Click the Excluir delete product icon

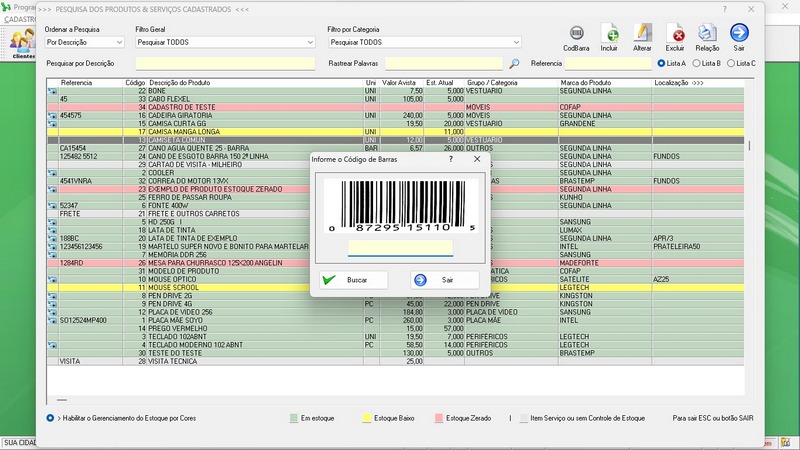click(x=675, y=33)
